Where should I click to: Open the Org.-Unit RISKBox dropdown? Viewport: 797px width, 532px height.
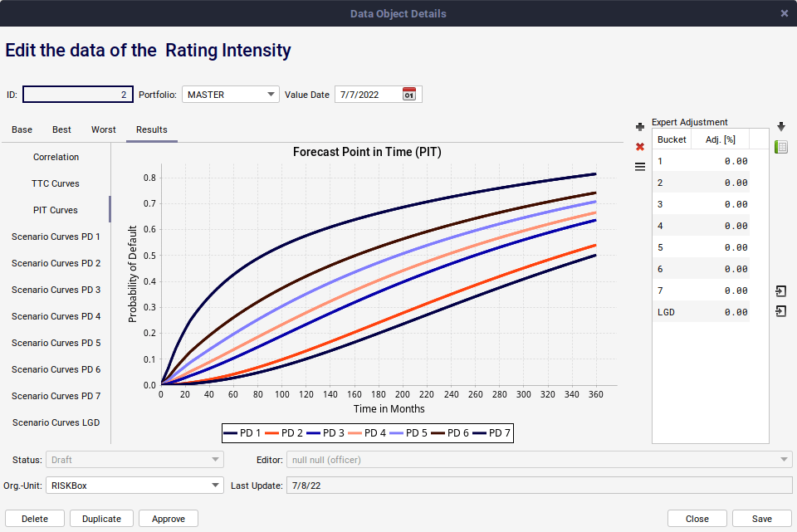click(x=215, y=486)
